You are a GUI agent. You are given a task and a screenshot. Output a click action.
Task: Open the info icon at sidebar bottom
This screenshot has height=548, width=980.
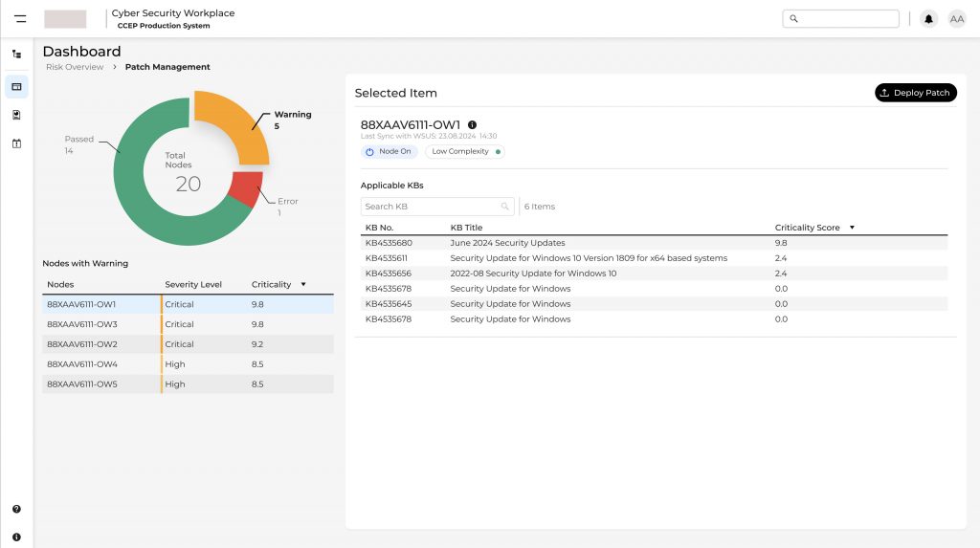(x=16, y=537)
